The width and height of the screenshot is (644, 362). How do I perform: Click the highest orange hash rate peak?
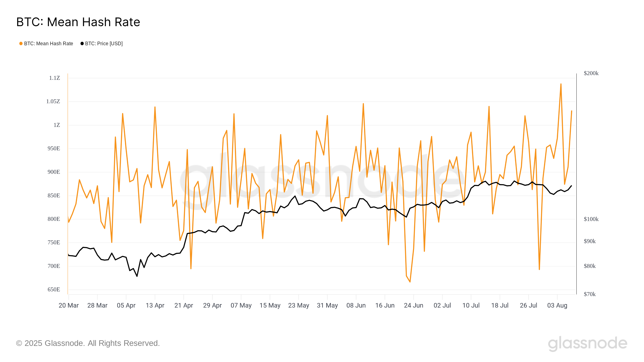tap(561, 84)
